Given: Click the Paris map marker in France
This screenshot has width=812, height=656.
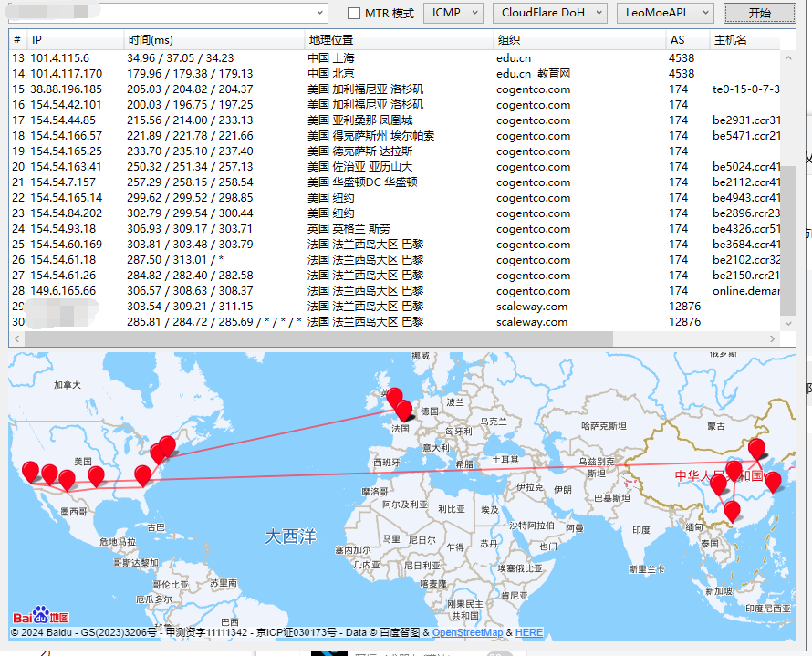Looking at the screenshot, I should pos(403,410).
